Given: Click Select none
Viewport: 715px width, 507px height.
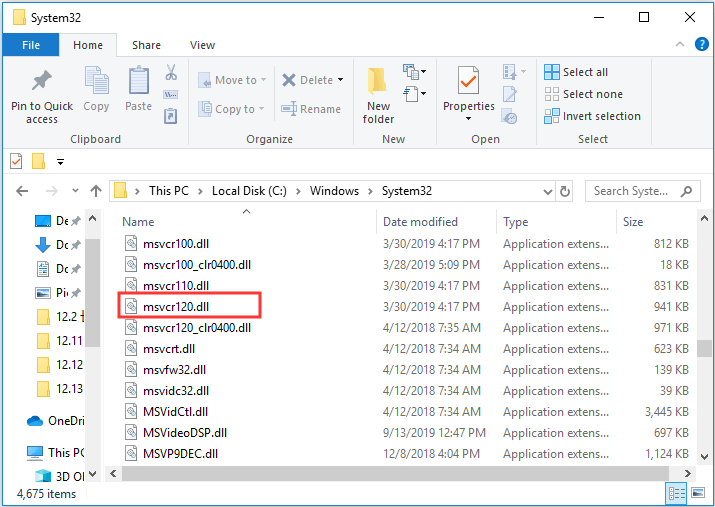Looking at the screenshot, I should tap(584, 94).
